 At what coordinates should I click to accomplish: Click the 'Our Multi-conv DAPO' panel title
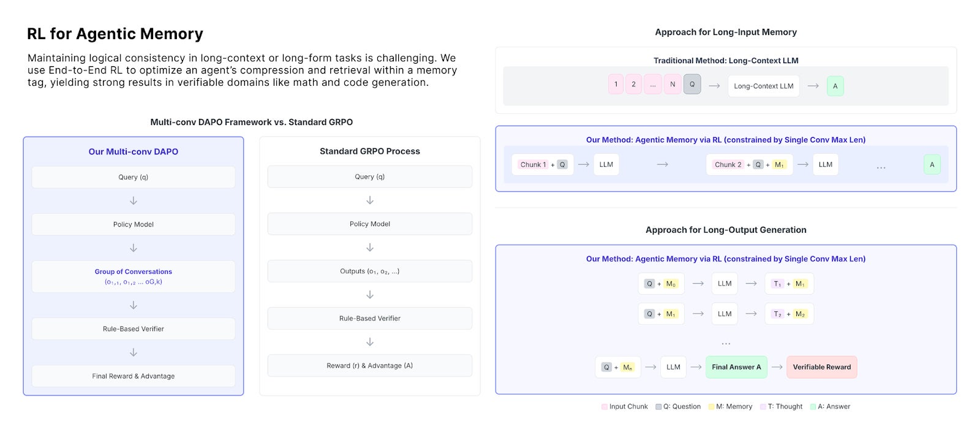(x=134, y=151)
